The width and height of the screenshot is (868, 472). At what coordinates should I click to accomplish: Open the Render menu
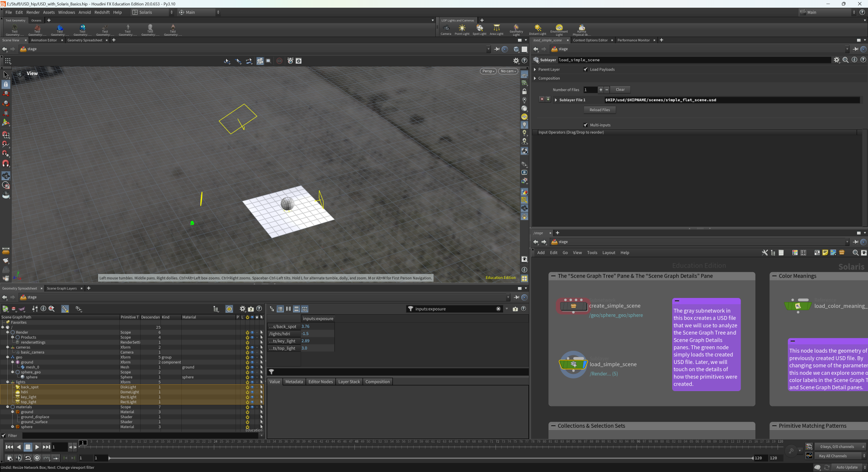point(33,12)
